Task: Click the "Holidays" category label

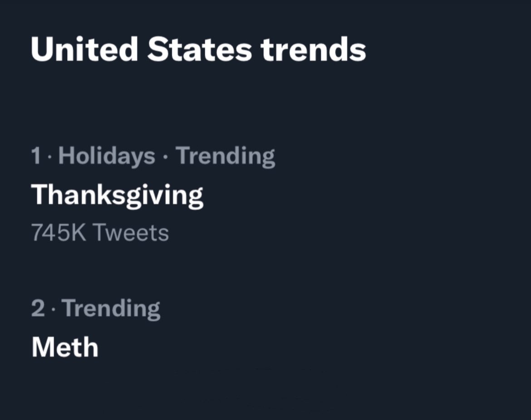Action: click(x=107, y=156)
